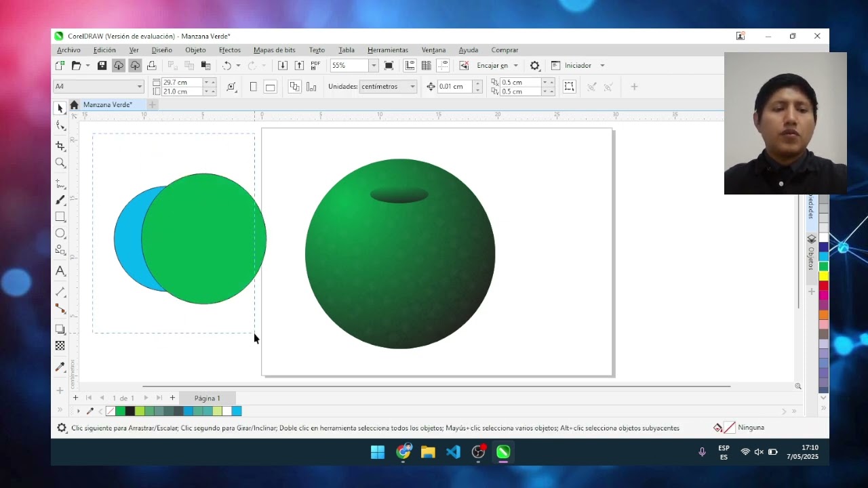Click the Save disk icon

(102, 66)
